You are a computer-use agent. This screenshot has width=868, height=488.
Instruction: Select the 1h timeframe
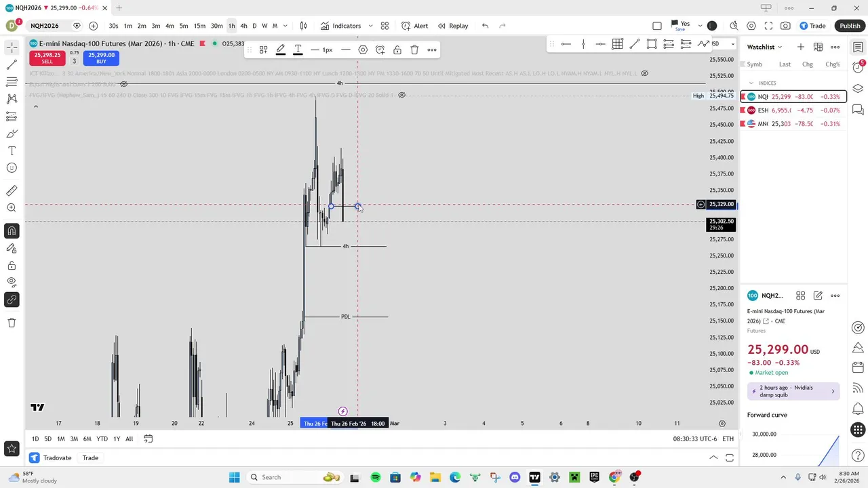231,26
